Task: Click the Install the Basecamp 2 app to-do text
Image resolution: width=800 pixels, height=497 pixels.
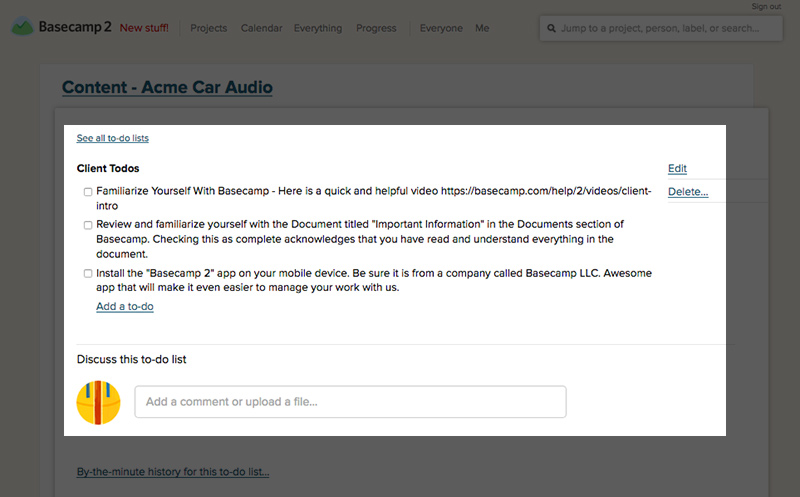Action: [x=374, y=280]
